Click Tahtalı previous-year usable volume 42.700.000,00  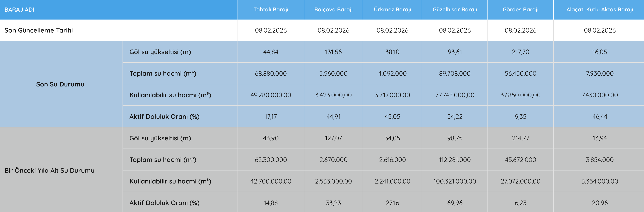tap(271, 181)
